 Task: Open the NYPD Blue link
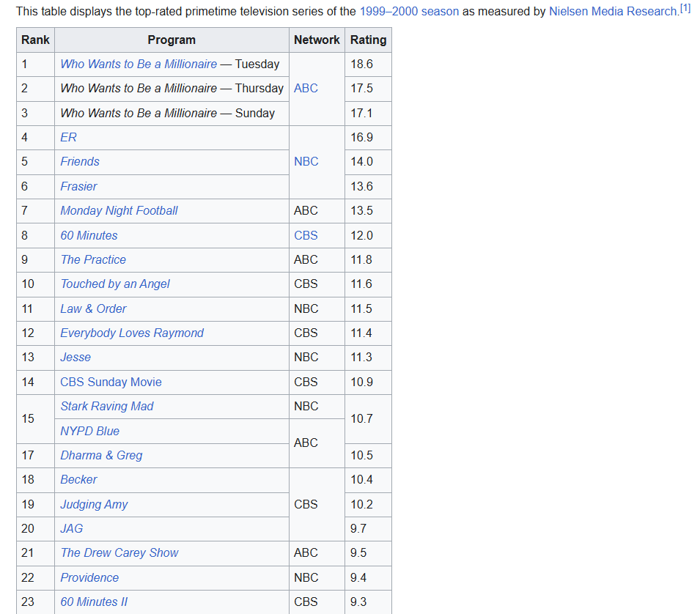click(x=89, y=431)
